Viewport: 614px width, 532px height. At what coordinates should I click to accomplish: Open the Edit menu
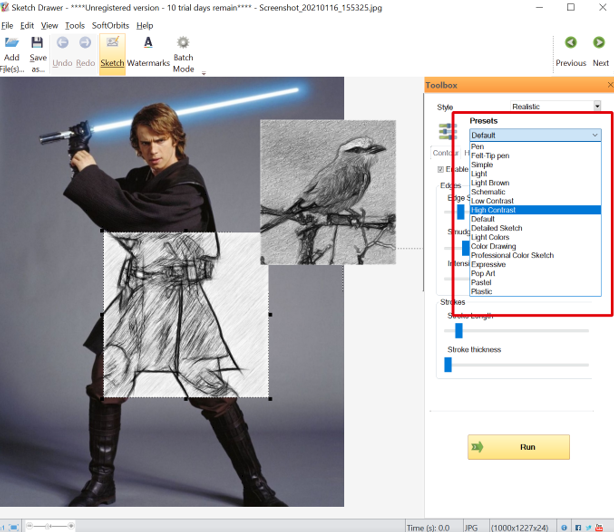click(x=27, y=25)
